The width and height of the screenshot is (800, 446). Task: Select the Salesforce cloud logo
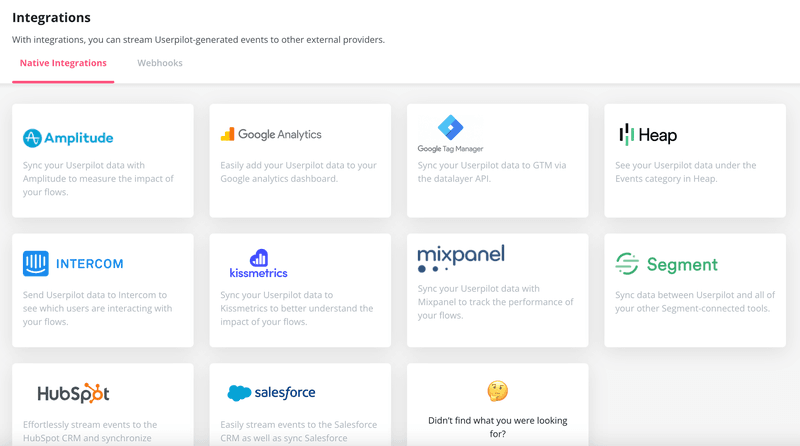(239, 393)
